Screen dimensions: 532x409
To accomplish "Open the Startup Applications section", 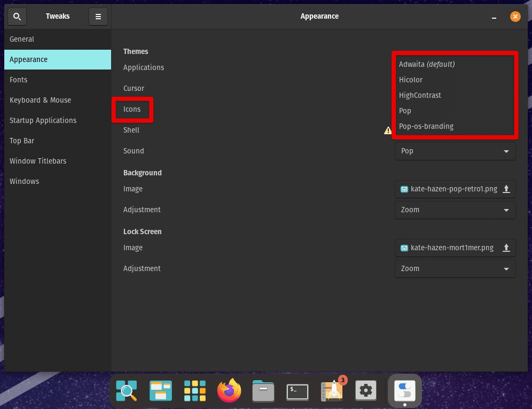I will 43,120.
